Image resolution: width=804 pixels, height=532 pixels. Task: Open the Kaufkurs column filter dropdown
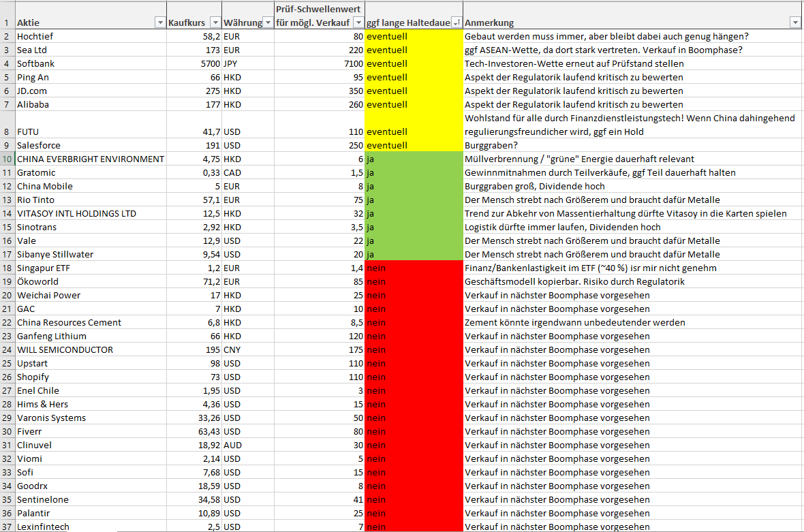tap(215, 22)
